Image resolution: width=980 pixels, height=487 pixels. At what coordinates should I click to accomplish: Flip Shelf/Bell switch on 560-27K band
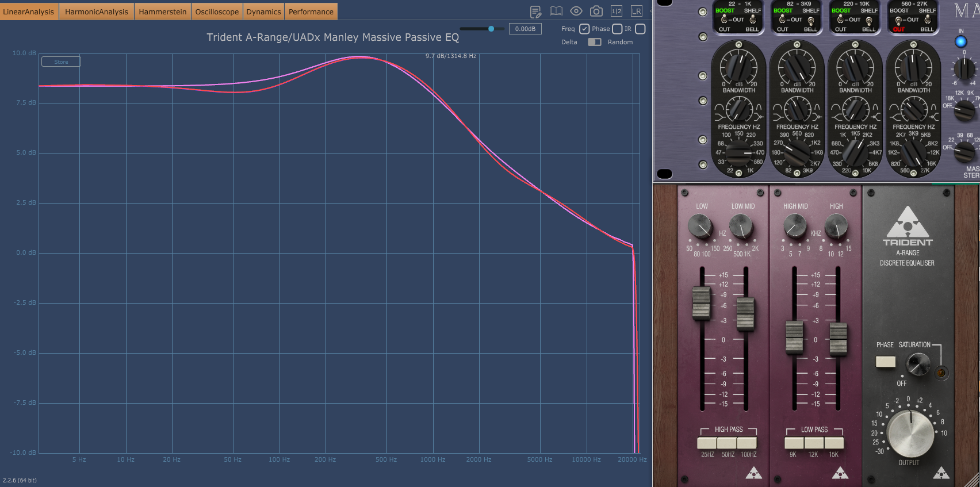pos(927,20)
